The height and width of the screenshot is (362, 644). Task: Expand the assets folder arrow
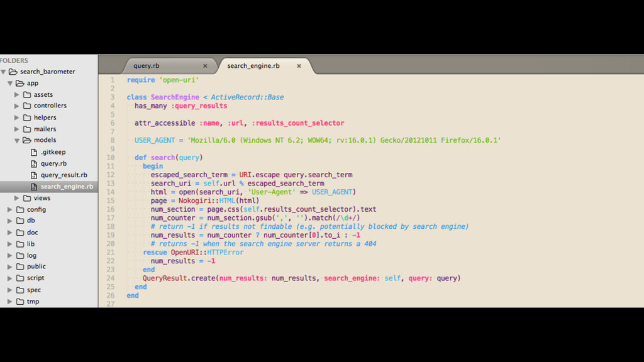point(17,95)
